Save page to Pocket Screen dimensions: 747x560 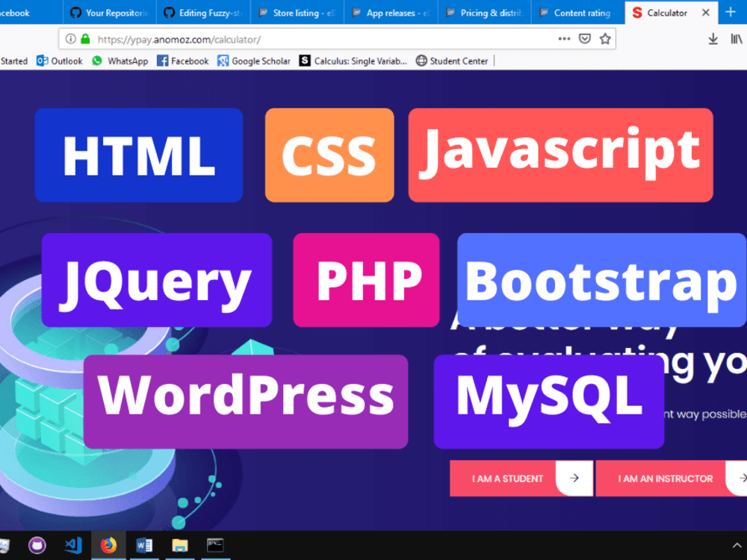click(585, 39)
